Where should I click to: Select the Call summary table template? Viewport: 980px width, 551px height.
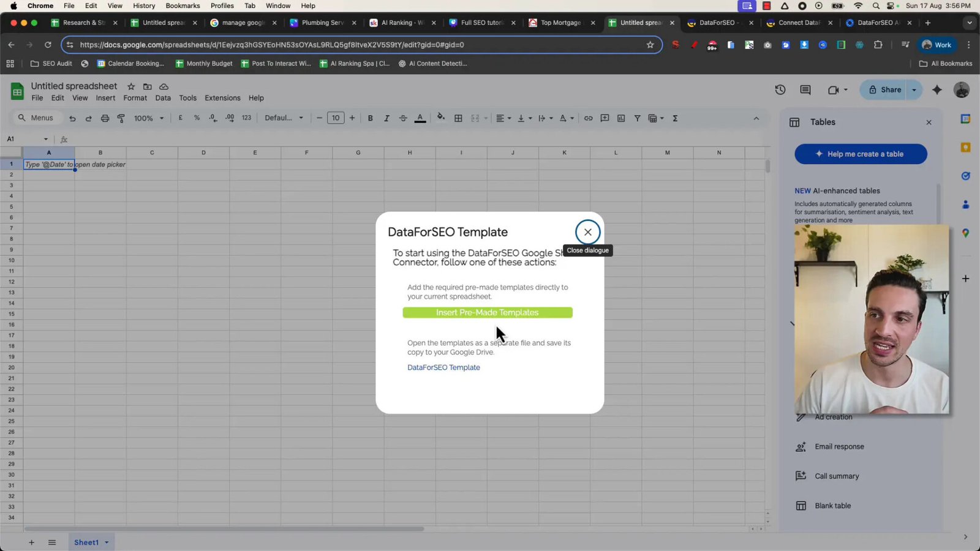pos(837,476)
